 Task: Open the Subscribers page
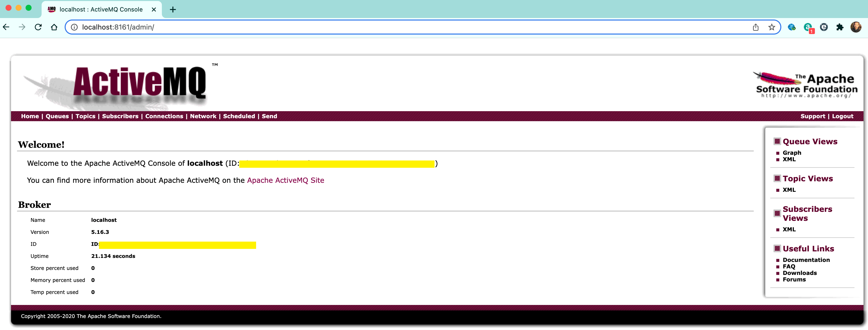pos(120,116)
